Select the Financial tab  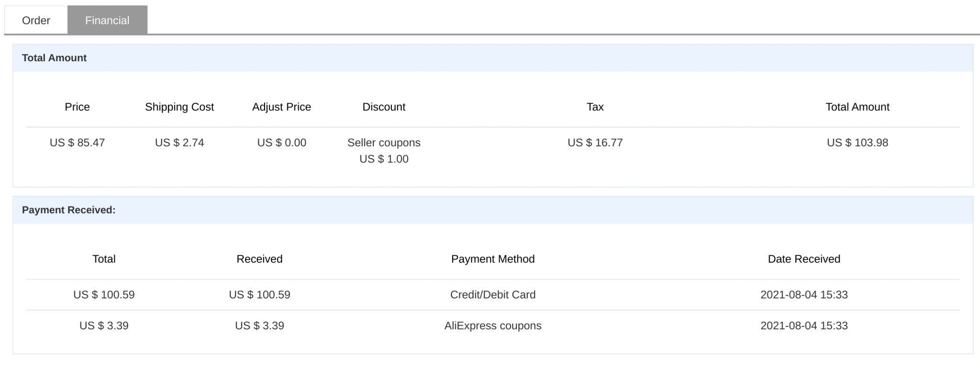[107, 20]
